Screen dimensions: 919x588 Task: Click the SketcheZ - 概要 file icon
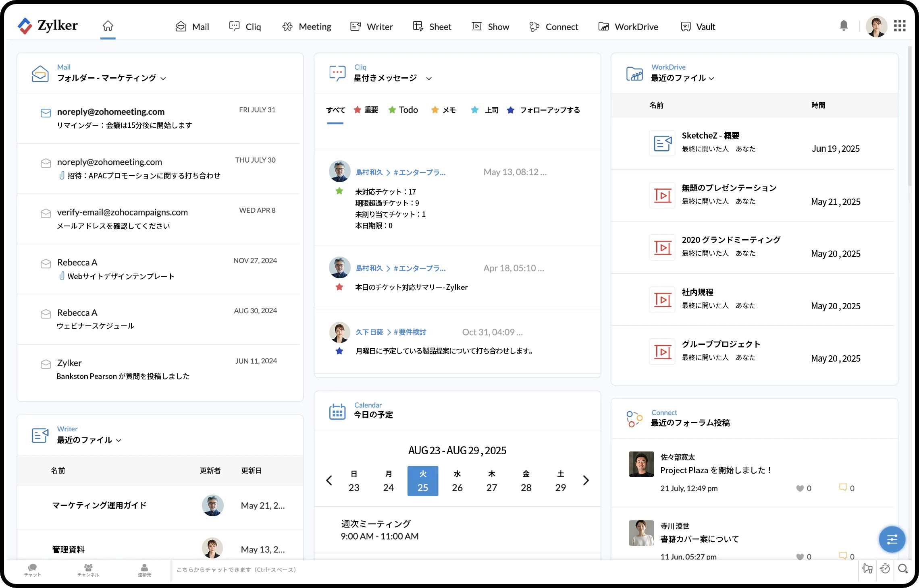pos(662,143)
